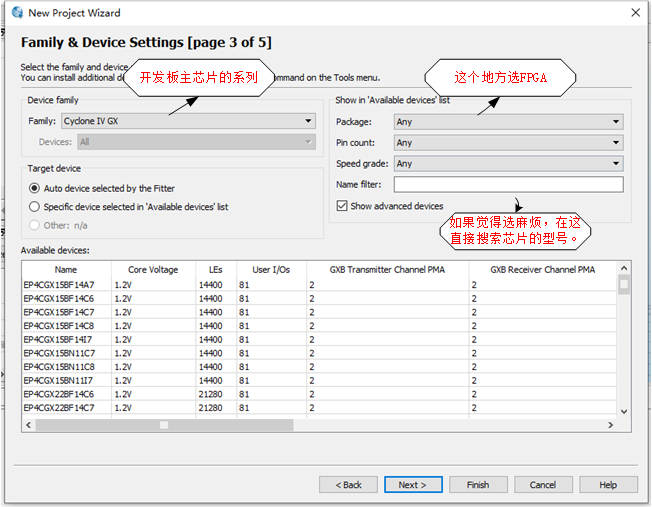Click scroll down arrow of device list
Viewport: 652px width, 507px height.
point(624,412)
